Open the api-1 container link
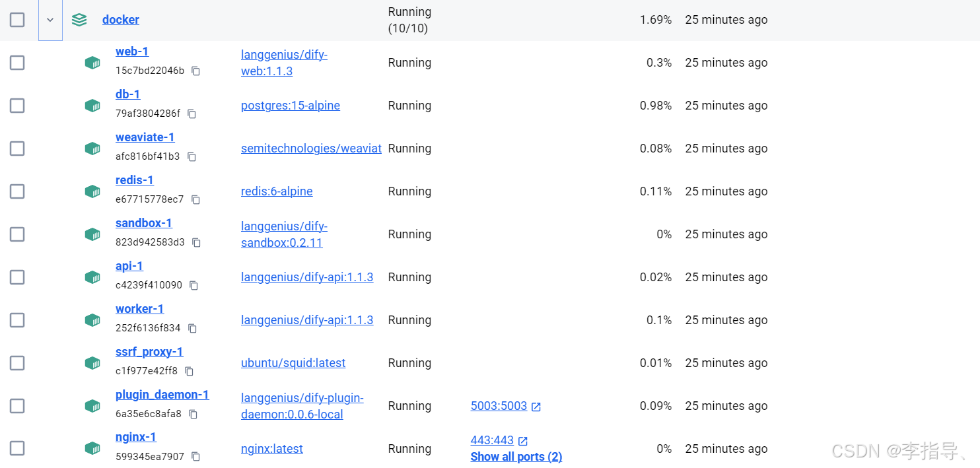 pos(129,266)
